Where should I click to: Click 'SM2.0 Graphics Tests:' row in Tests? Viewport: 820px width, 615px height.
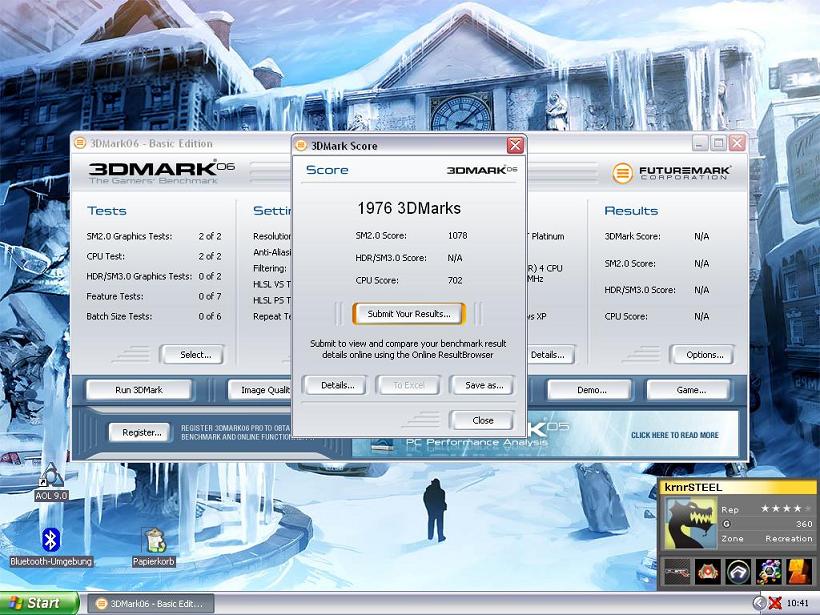154,236
